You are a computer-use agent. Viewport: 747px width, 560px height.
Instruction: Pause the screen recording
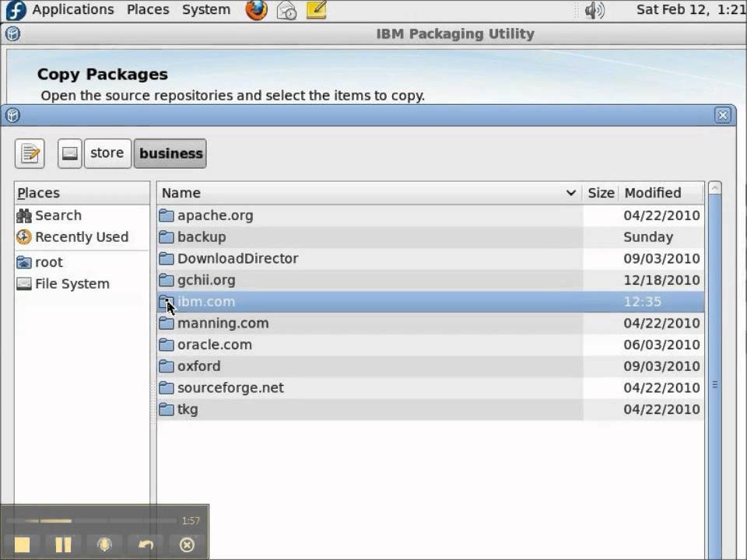point(63,544)
